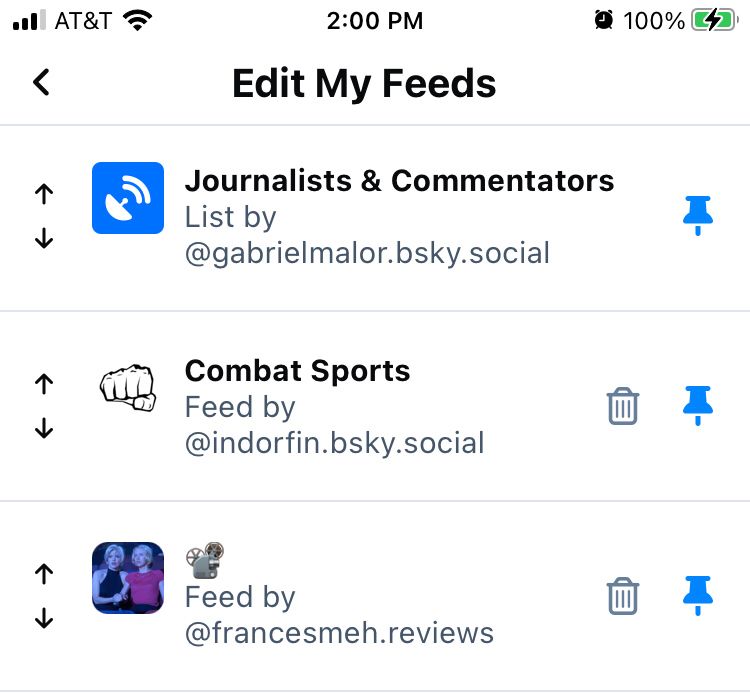750x693 pixels.
Task: Open the Journalists & Commentators title
Action: [x=399, y=181]
